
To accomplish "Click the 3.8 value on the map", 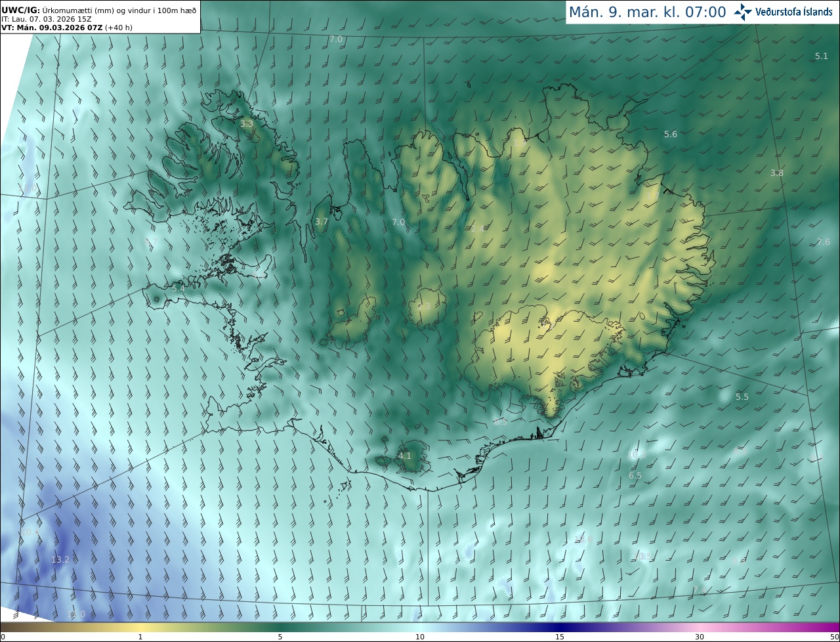I will 777,173.
